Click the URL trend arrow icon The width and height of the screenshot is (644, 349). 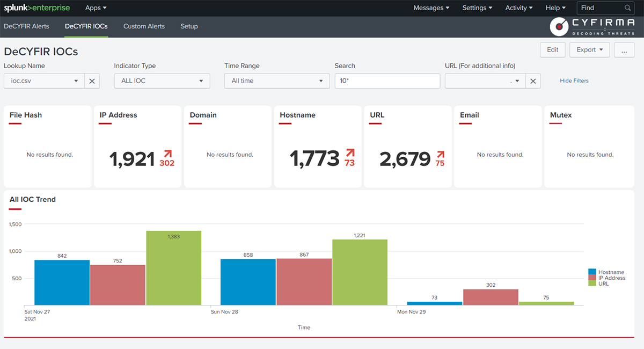(440, 154)
